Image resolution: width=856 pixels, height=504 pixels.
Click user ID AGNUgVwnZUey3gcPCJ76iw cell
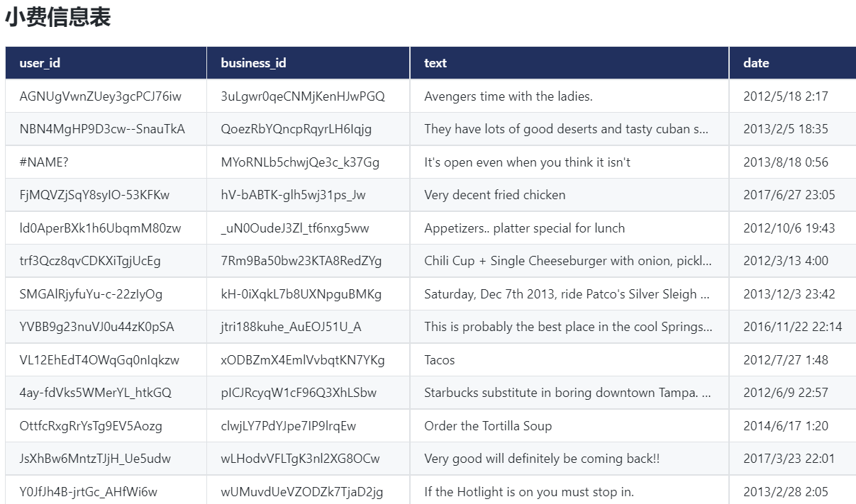click(100, 96)
